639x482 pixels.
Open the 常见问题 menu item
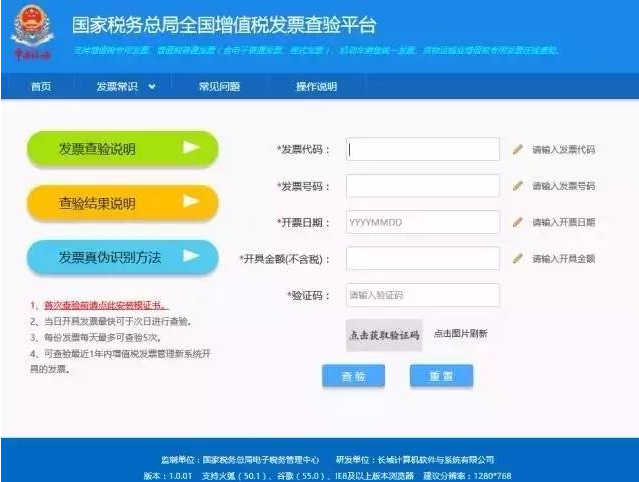[219, 86]
